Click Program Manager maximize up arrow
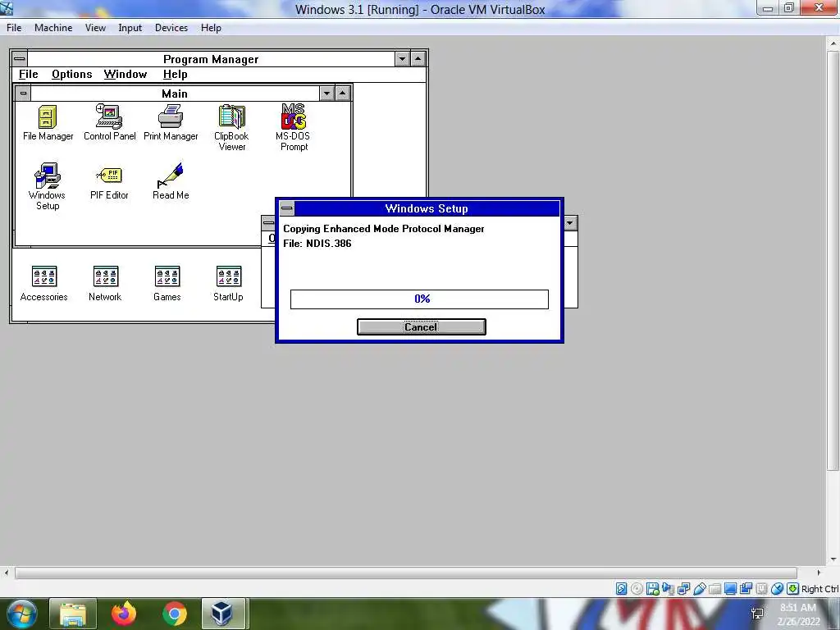Viewport: 840px width, 630px height. (418, 59)
